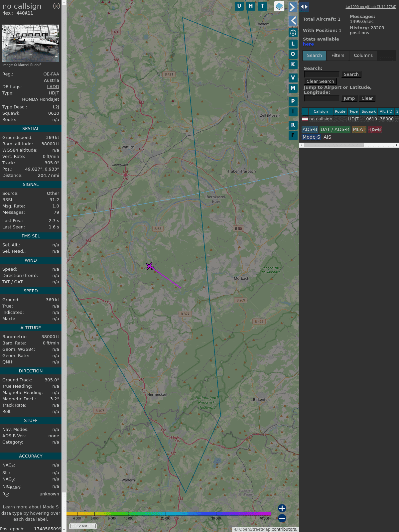Click the scroll-right arrow of table scrollbar
The image size is (399, 532).
pyautogui.click(x=397, y=145)
